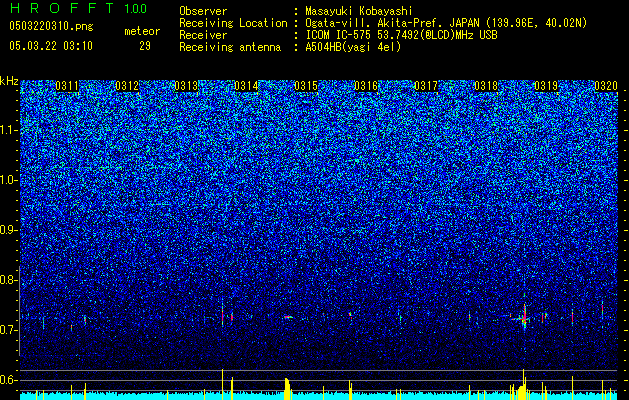Click the 0312 time marker
The height and width of the screenshot is (400, 629).
coord(127,86)
